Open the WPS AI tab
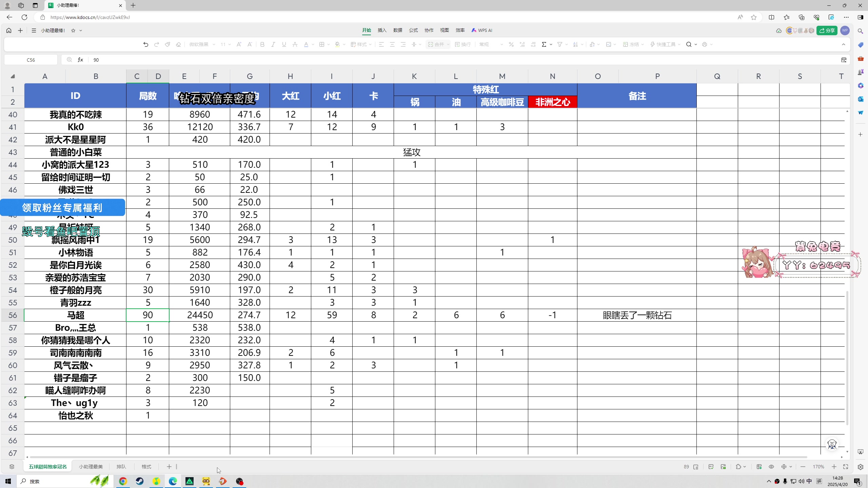The image size is (868, 488). (x=482, y=30)
